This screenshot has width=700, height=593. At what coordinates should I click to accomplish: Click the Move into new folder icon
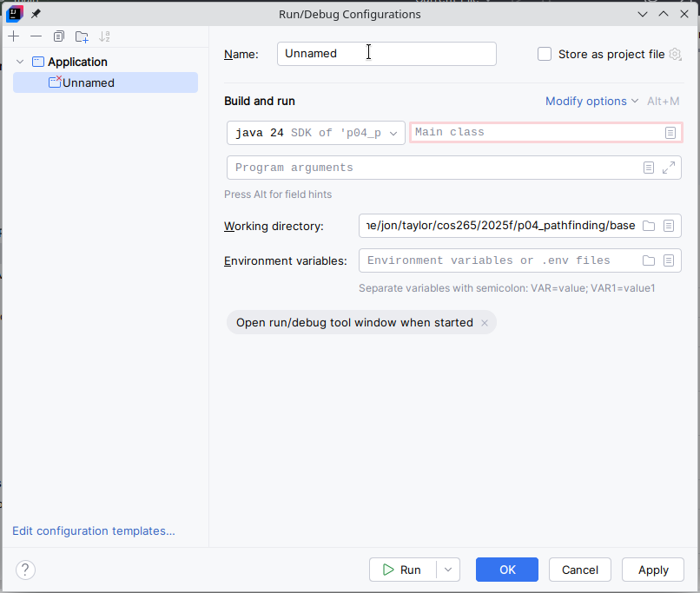click(82, 36)
